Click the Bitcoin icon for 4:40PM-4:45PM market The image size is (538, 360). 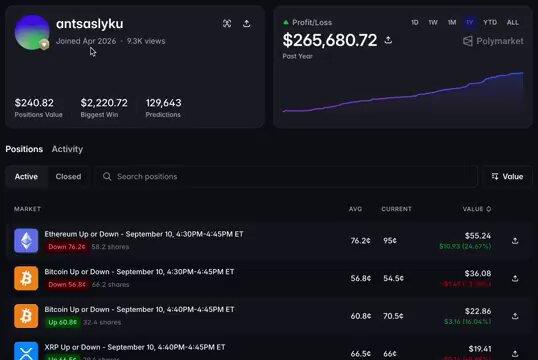coord(26,316)
